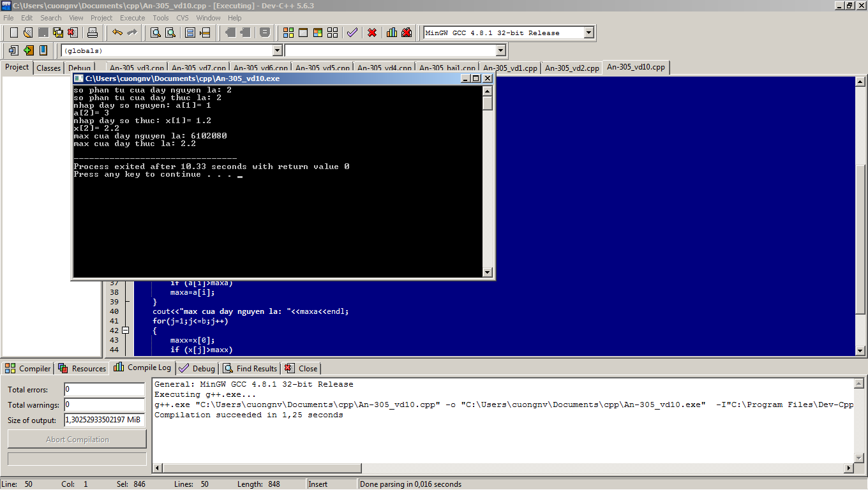Select the An-305_vd10.cpp editor tab

tap(636, 66)
